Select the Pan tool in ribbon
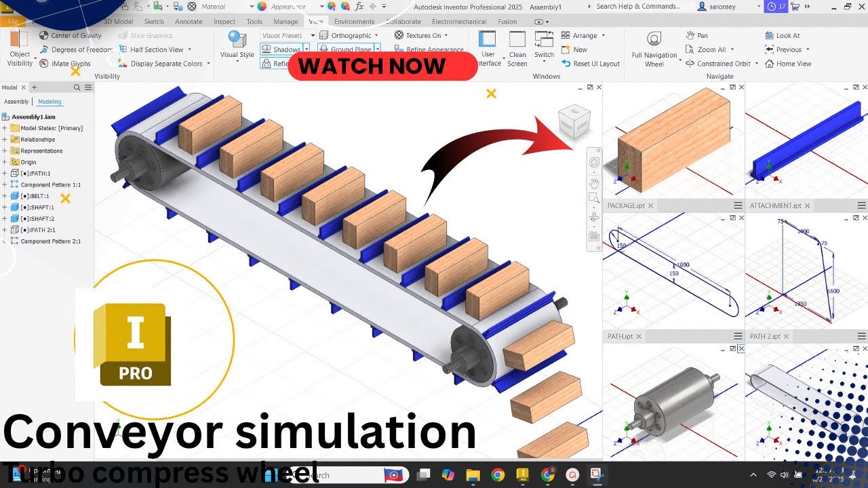Image resolution: width=868 pixels, height=488 pixels. [696, 35]
